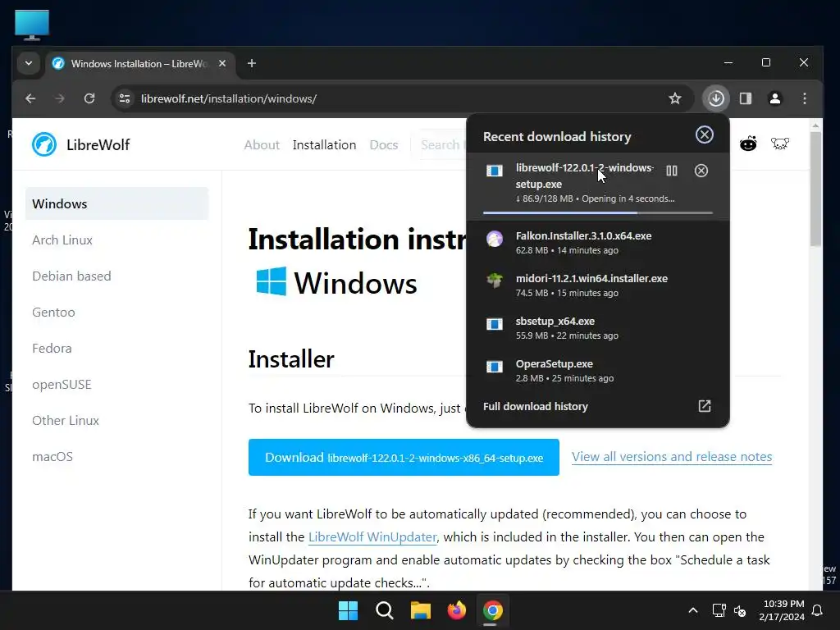
Task: Open Chrome profile menu
Action: click(775, 98)
